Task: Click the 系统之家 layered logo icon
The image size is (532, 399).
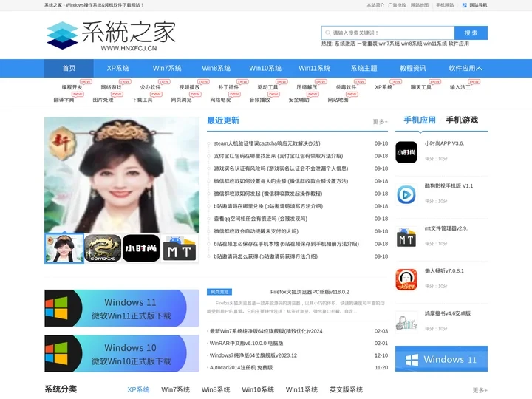Action: tap(62, 35)
